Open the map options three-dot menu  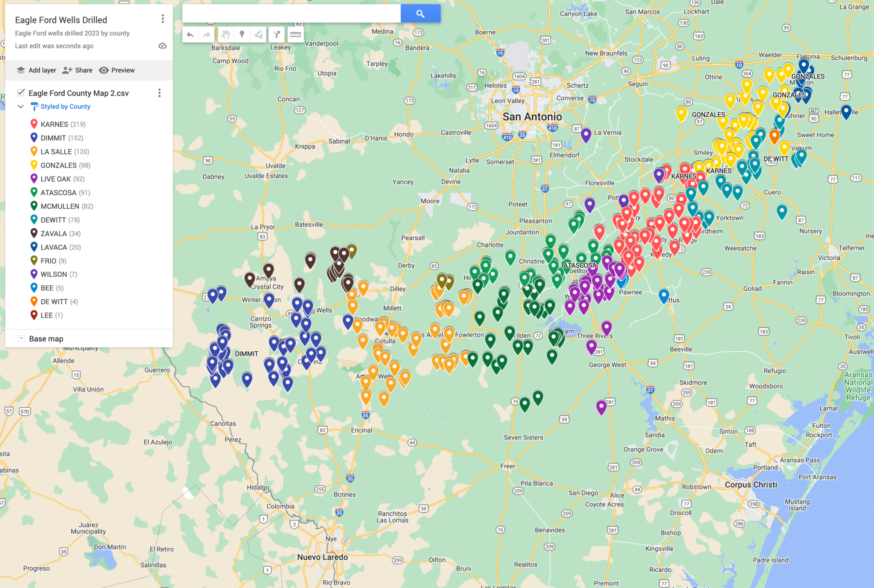(162, 19)
